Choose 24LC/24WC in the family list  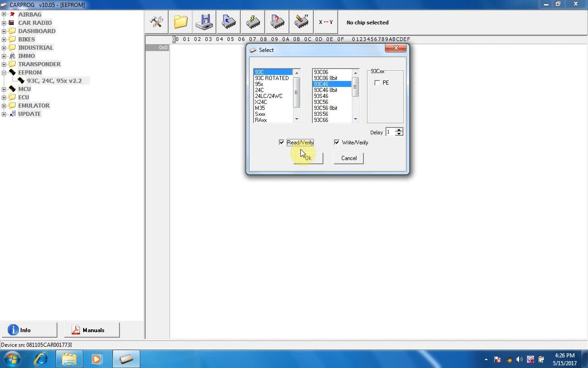269,96
